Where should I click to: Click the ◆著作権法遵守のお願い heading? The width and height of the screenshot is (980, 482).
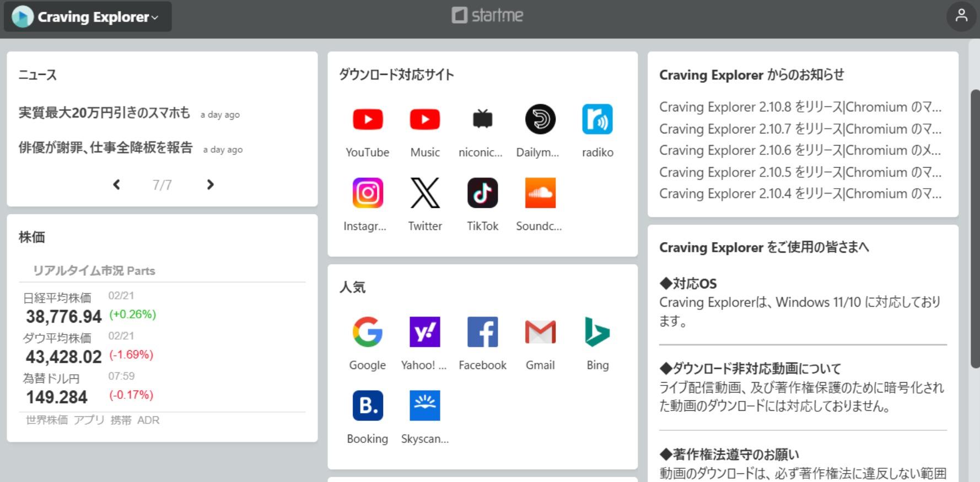point(729,454)
